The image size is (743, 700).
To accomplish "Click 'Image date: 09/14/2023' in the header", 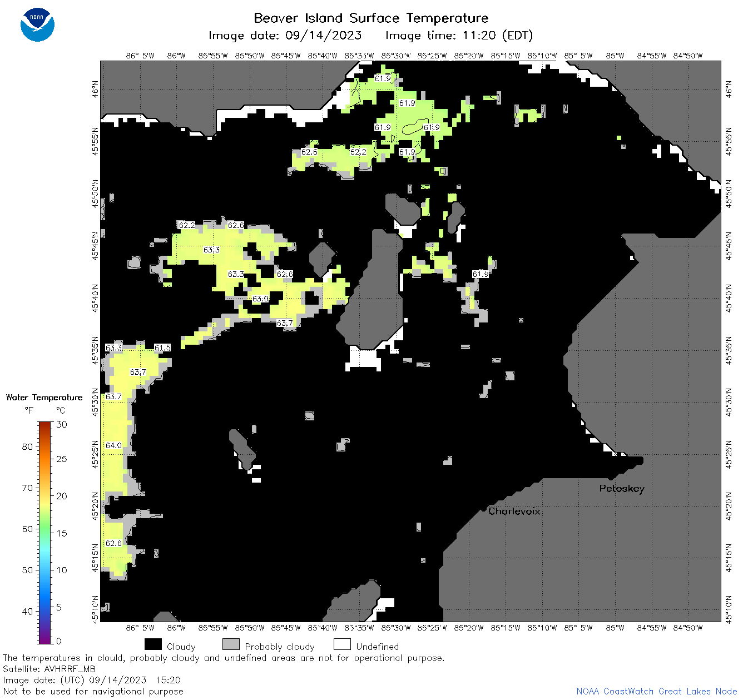I will click(x=285, y=36).
